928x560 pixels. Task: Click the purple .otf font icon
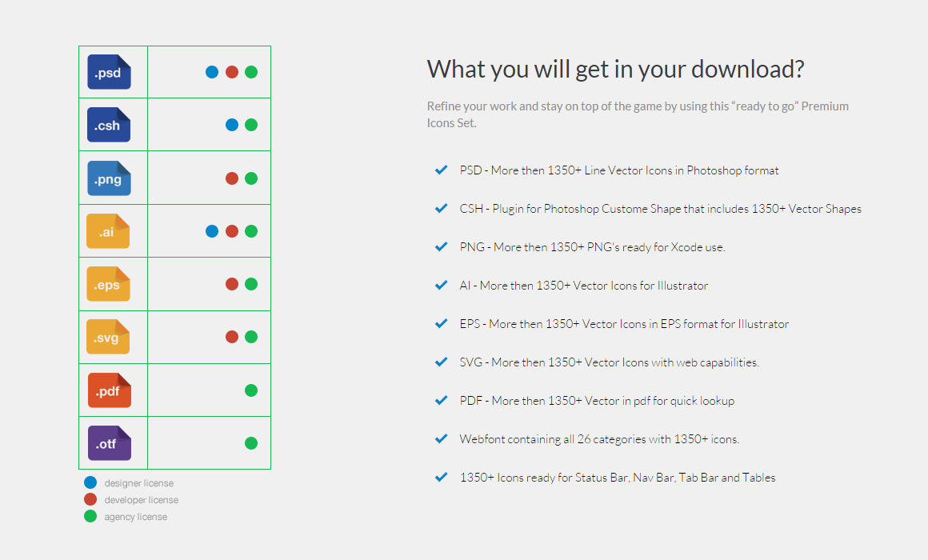click(109, 443)
